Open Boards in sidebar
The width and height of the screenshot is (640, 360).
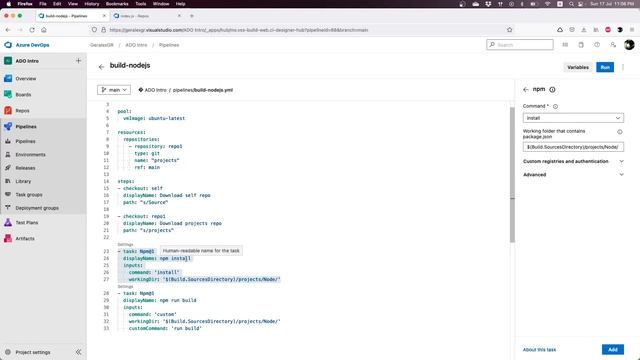23,95
